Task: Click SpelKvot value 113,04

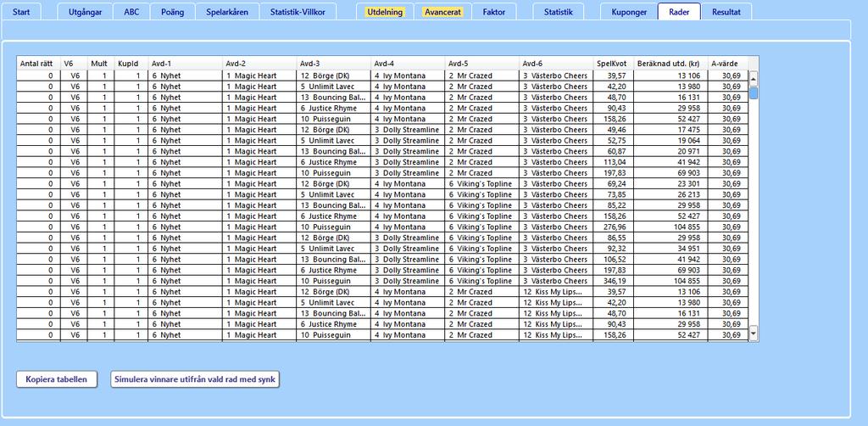Action: point(615,162)
